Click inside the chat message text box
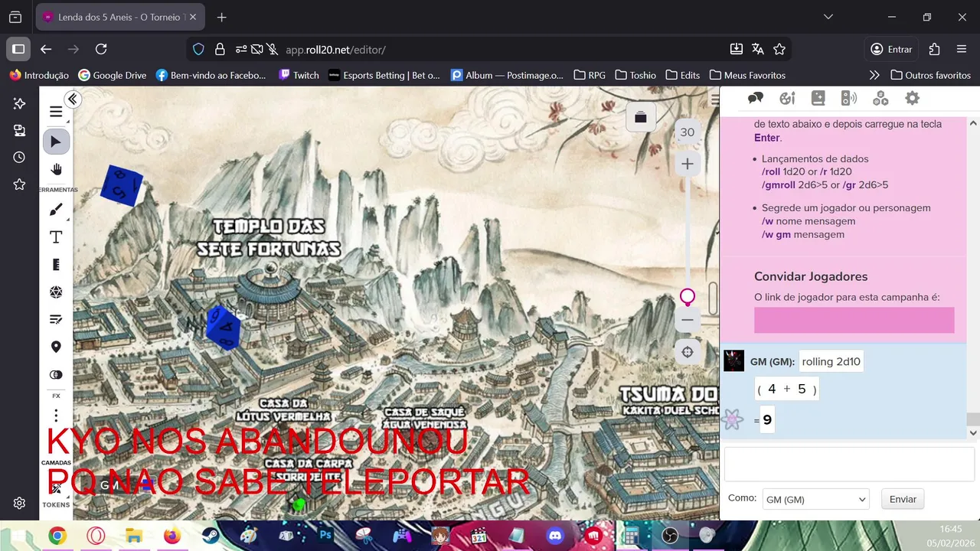Screen dimensions: 980x551 849,465
